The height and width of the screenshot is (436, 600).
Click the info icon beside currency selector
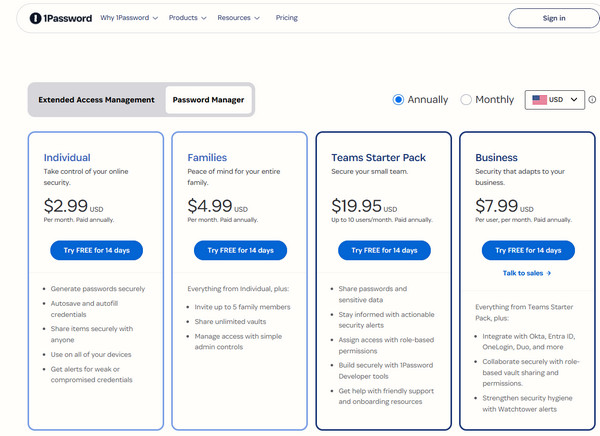pos(592,100)
